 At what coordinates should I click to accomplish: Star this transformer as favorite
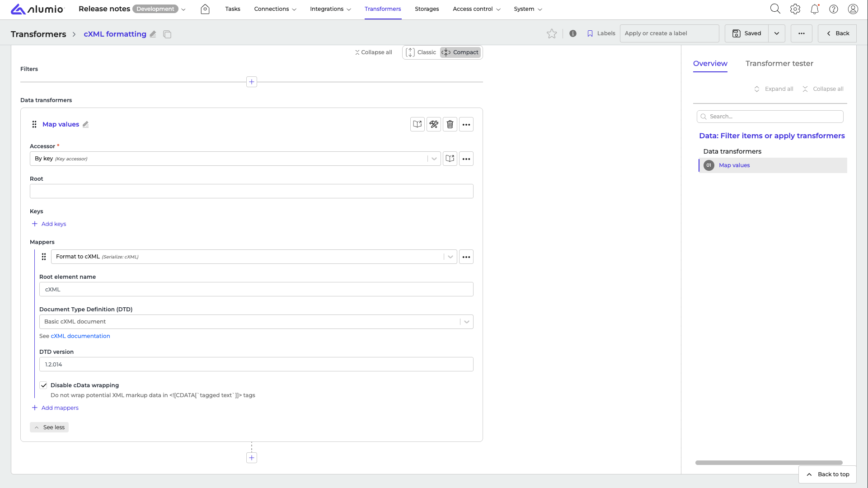[x=552, y=33]
